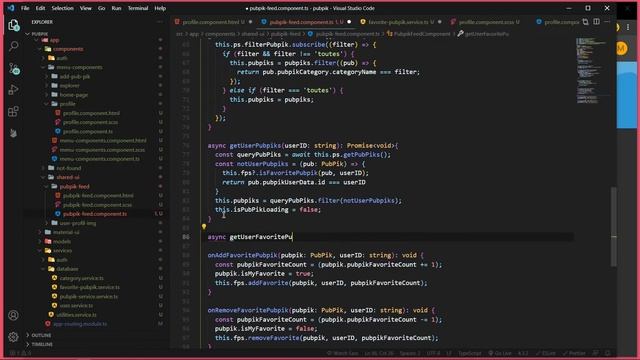The width and height of the screenshot is (640, 360).
Task: Open the View menu
Action: click(85, 8)
